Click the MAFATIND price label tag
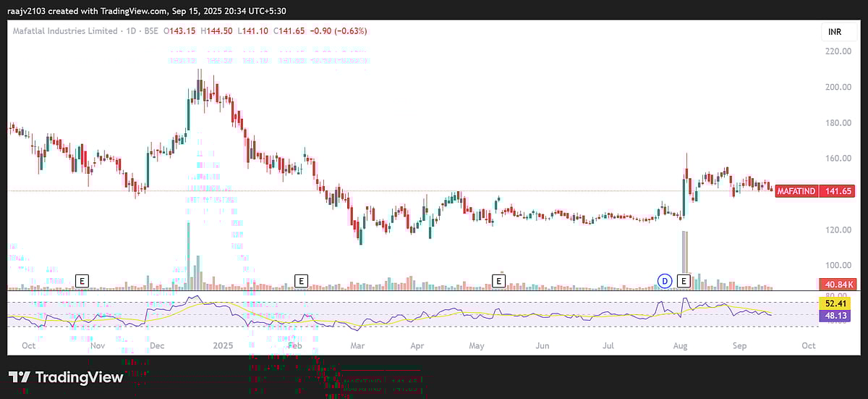 [x=796, y=191]
